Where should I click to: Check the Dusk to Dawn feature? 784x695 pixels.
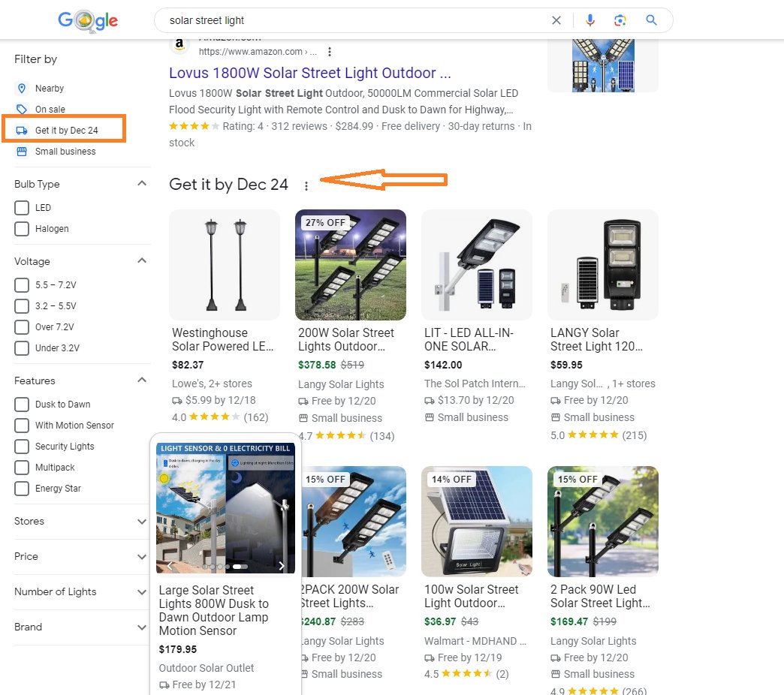(x=22, y=405)
